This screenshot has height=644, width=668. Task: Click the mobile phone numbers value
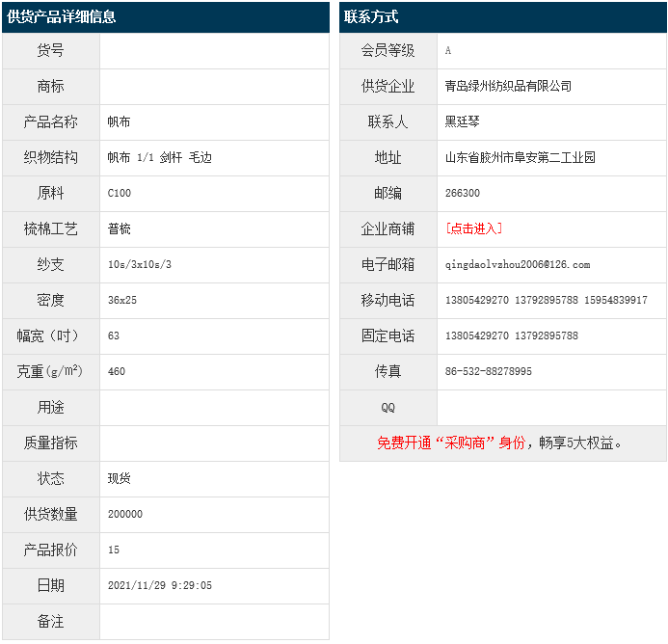click(546, 300)
